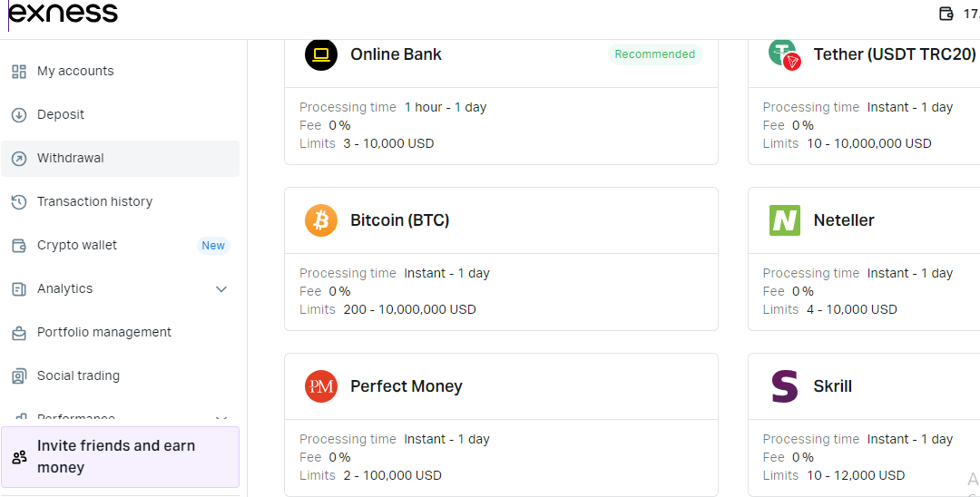Choose Bitcoin (BTC) withdrawal method
Screen dimensions: 980x497
coord(501,258)
